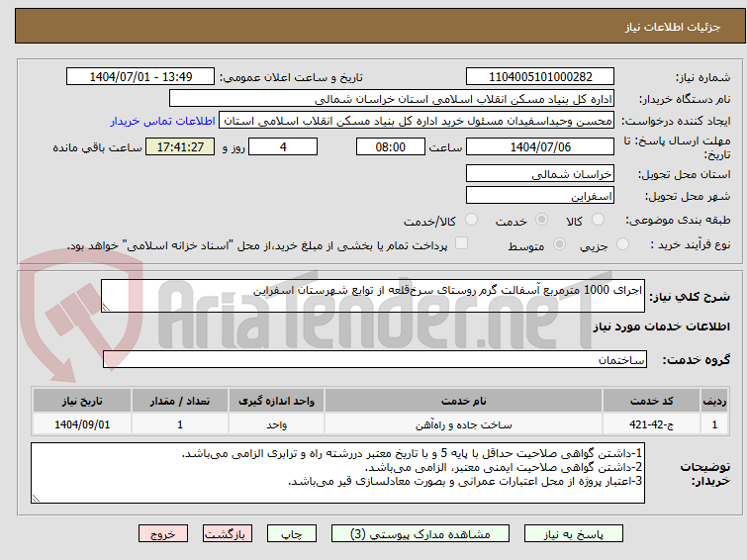Click the countdown timer 17:41:27
The width and height of the screenshot is (747, 560).
tap(180, 146)
